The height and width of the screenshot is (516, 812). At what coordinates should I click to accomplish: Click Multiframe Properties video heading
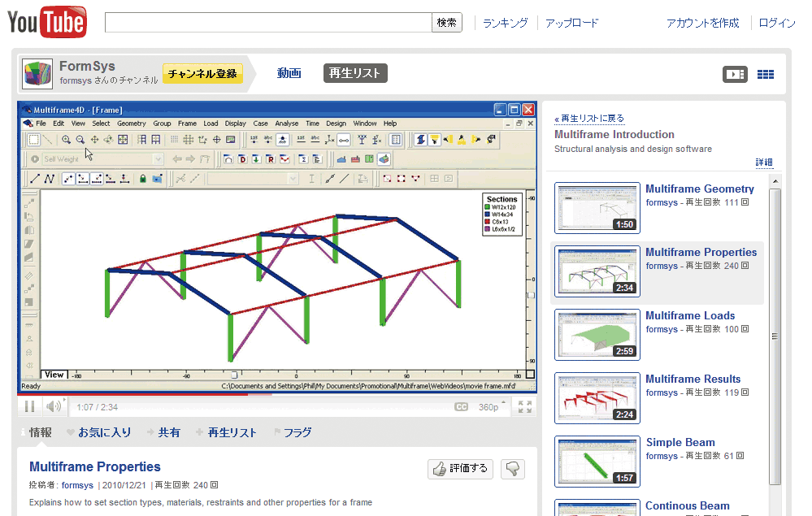tap(95, 466)
